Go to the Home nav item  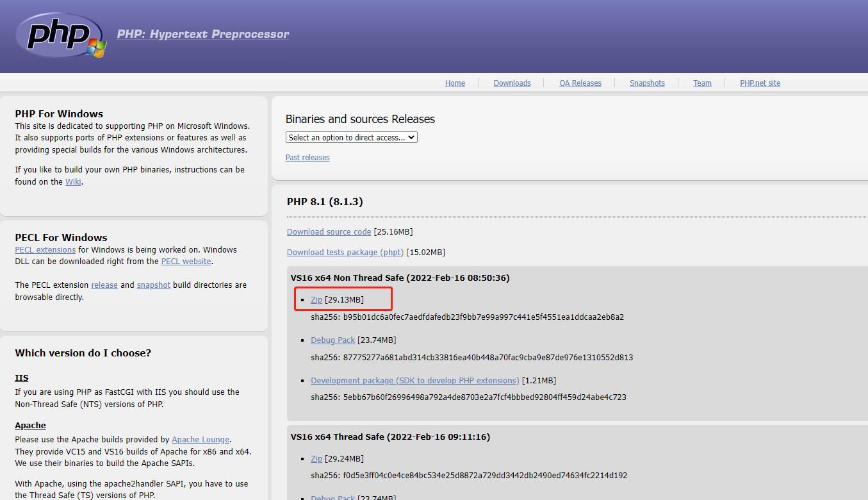[x=455, y=83]
